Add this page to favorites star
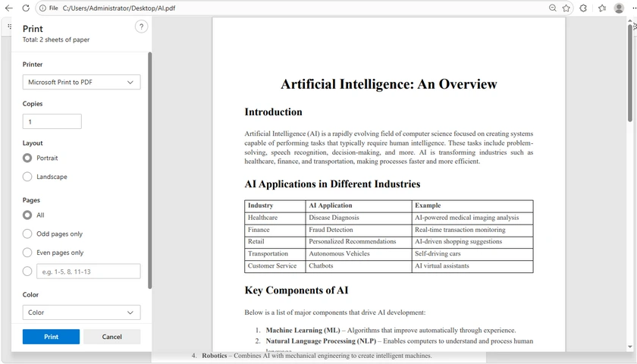This screenshot has height=364, width=637. coord(566,8)
